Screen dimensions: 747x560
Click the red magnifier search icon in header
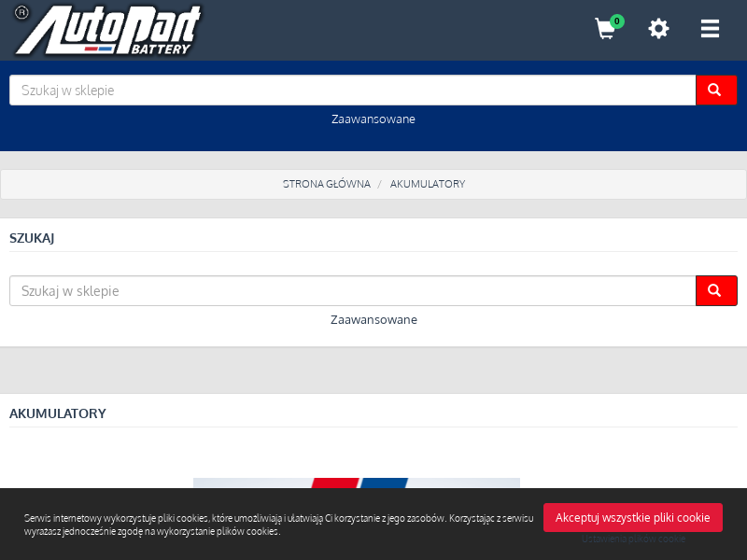point(715,90)
